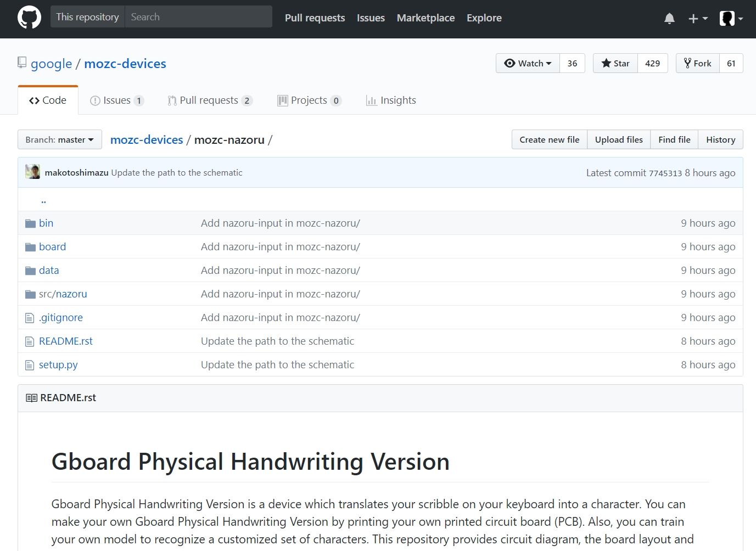Click the board folder icon
The image size is (756, 551).
coord(30,247)
